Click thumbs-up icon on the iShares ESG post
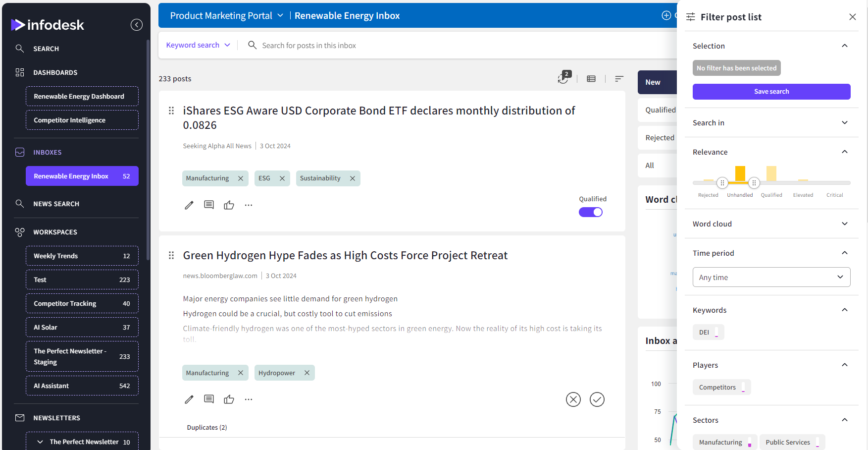The width and height of the screenshot is (868, 450). [229, 205]
